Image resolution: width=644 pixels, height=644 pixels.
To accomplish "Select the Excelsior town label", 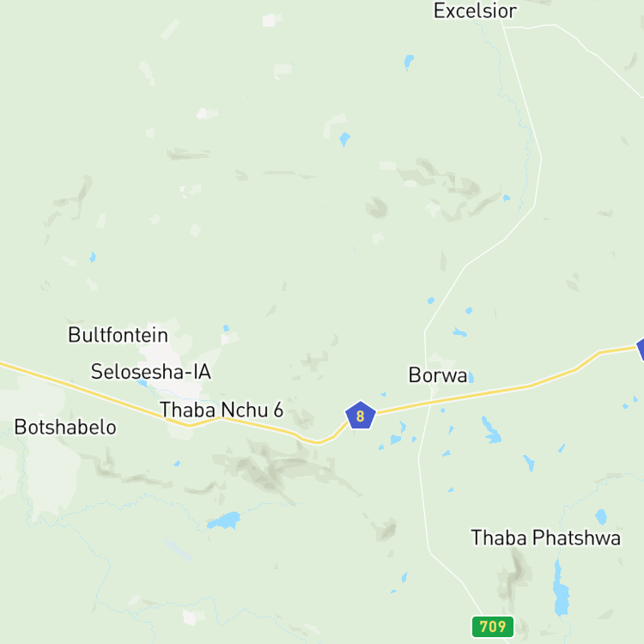I will pos(475,11).
